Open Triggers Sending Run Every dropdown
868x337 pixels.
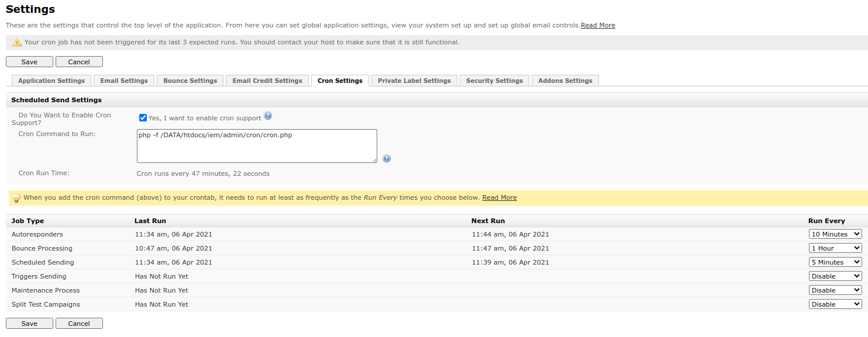[x=835, y=276]
